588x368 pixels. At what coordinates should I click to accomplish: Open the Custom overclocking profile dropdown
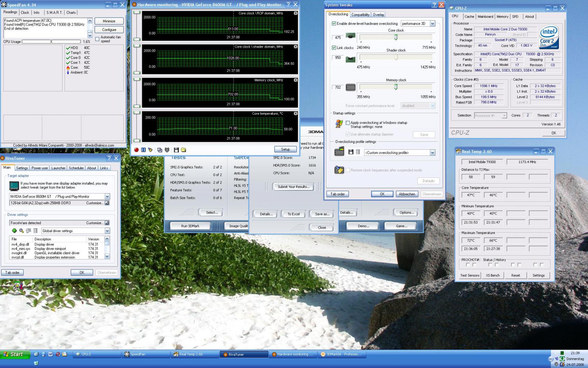coord(432,153)
